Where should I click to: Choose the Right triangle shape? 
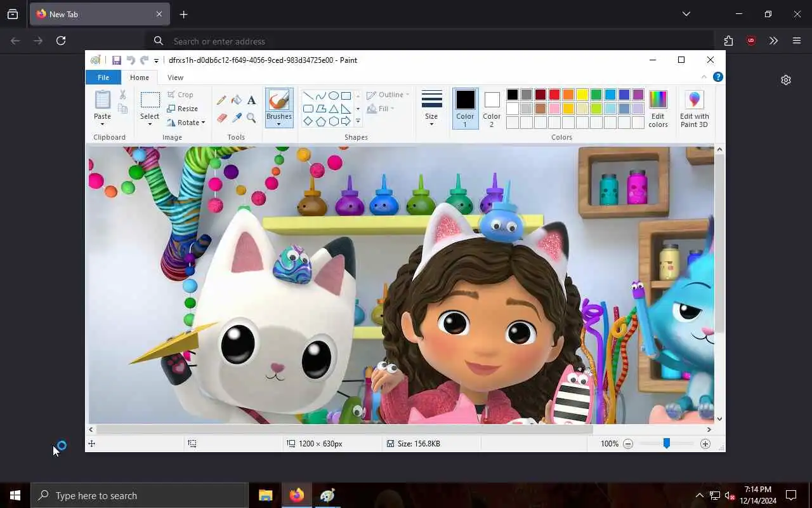pos(346,109)
